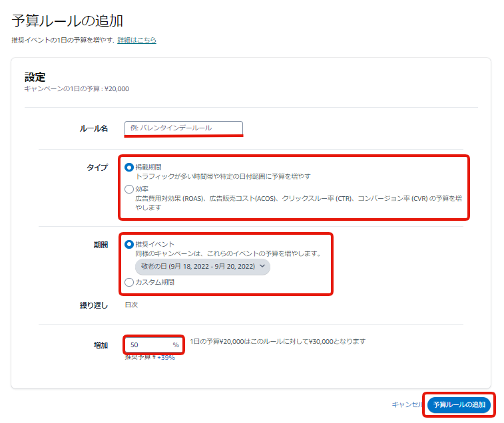Viewport: 504px width, 423px height.
Task: Open the 詳細はこちら help link
Action: point(136,41)
